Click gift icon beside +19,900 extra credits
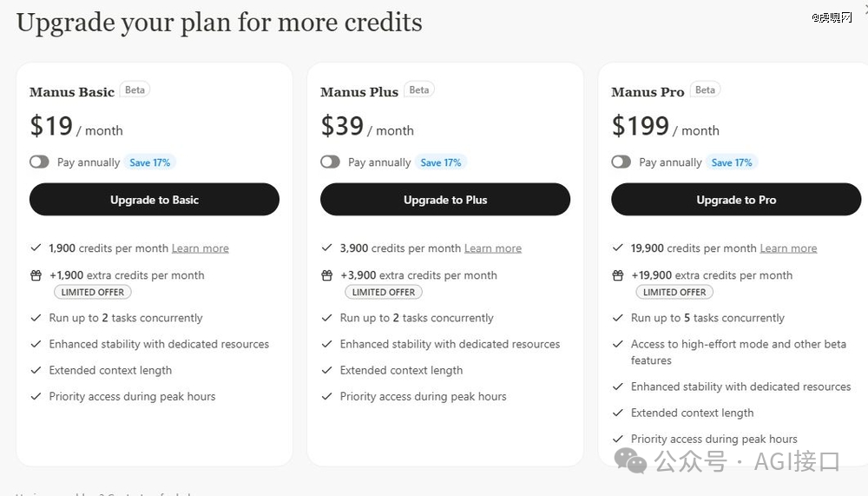The width and height of the screenshot is (868, 496). [618, 275]
